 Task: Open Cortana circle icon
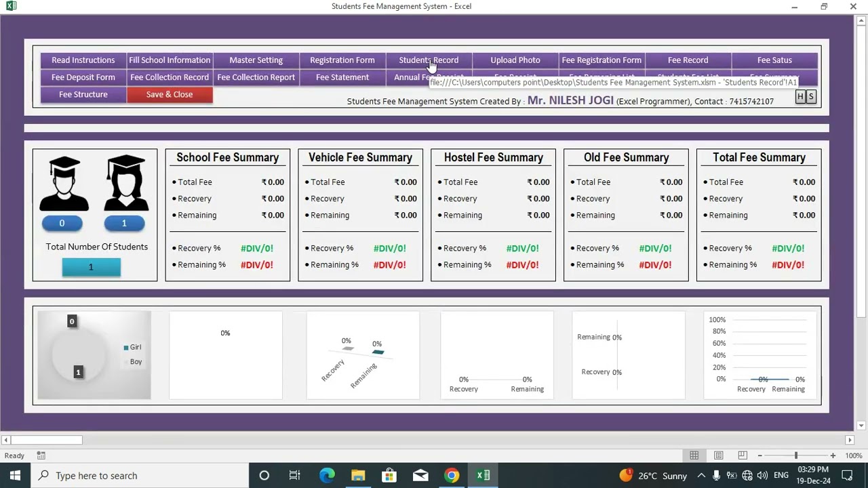pos(264,475)
